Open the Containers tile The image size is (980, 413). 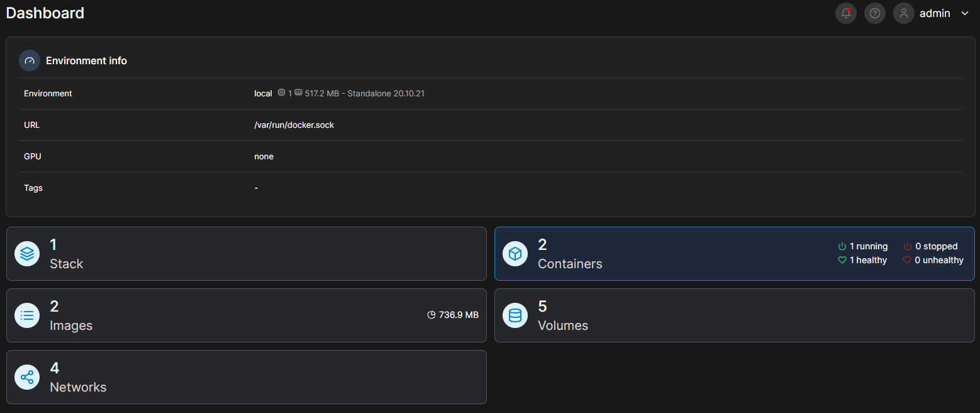pos(735,254)
